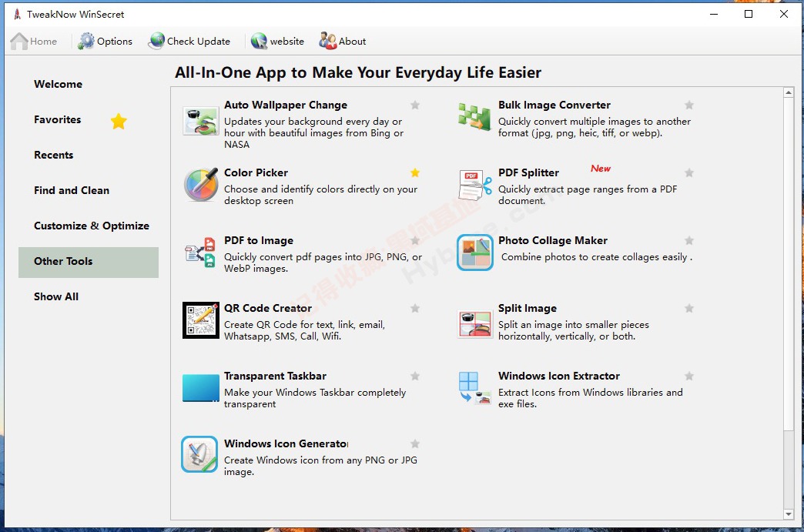The height and width of the screenshot is (532, 804).
Task: Favorite Auto Wallpaper Change with its star
Action: (x=415, y=105)
